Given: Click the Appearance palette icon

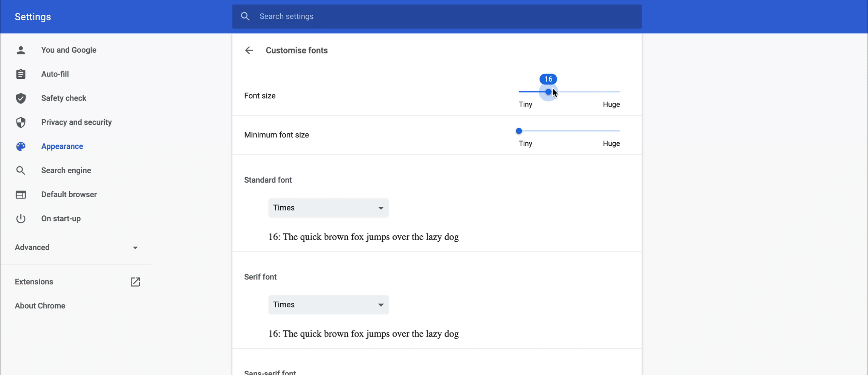Looking at the screenshot, I should 21,146.
